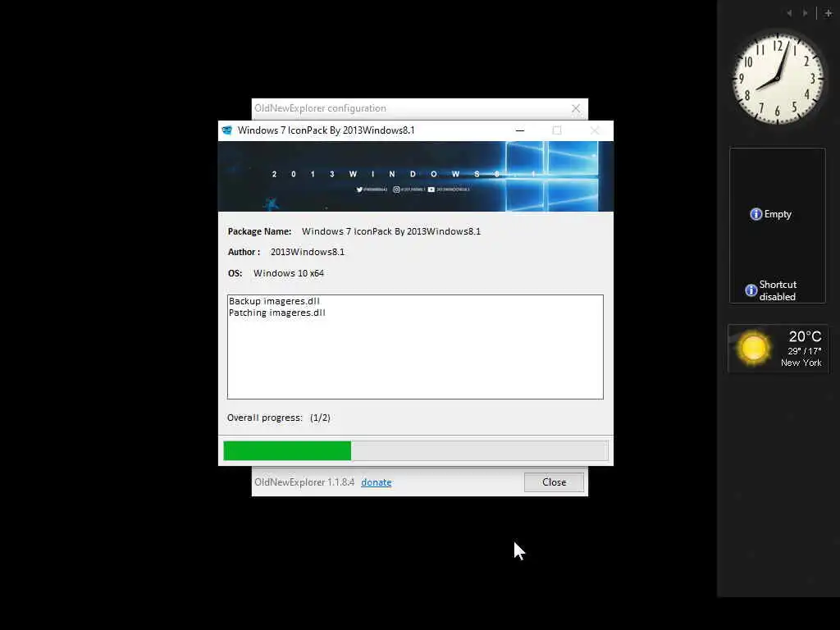Click the YouTube icon in the banner
This screenshot has height=630, width=840.
(431, 189)
